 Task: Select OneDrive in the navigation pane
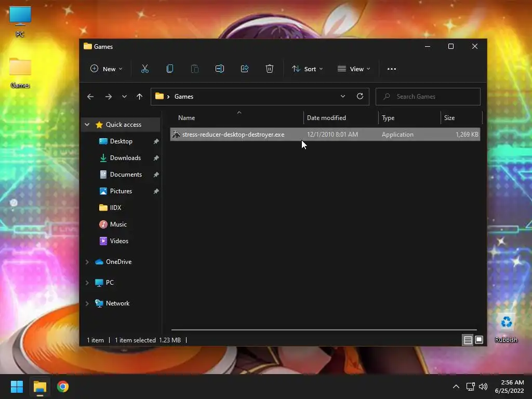click(x=118, y=262)
